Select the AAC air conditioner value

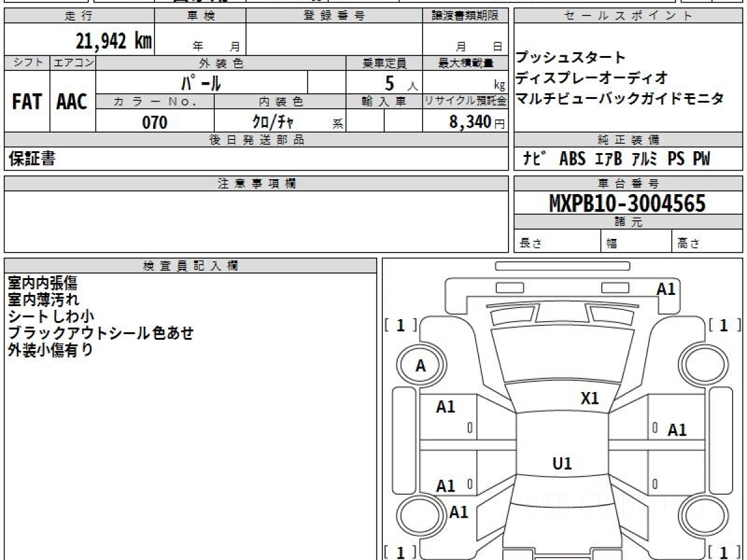pyautogui.click(x=72, y=103)
